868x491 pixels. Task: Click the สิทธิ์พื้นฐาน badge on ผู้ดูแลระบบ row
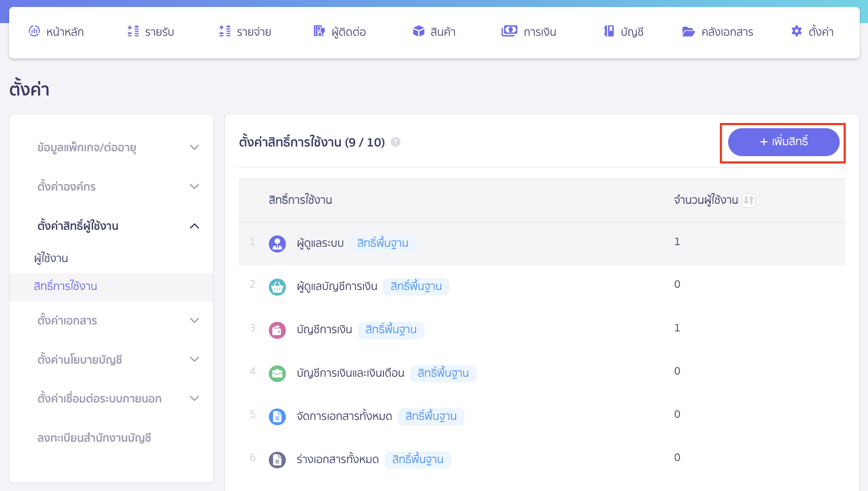pyautogui.click(x=383, y=243)
